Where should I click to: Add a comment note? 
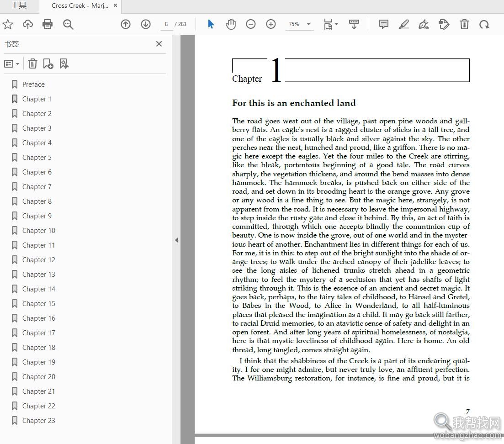click(x=384, y=24)
